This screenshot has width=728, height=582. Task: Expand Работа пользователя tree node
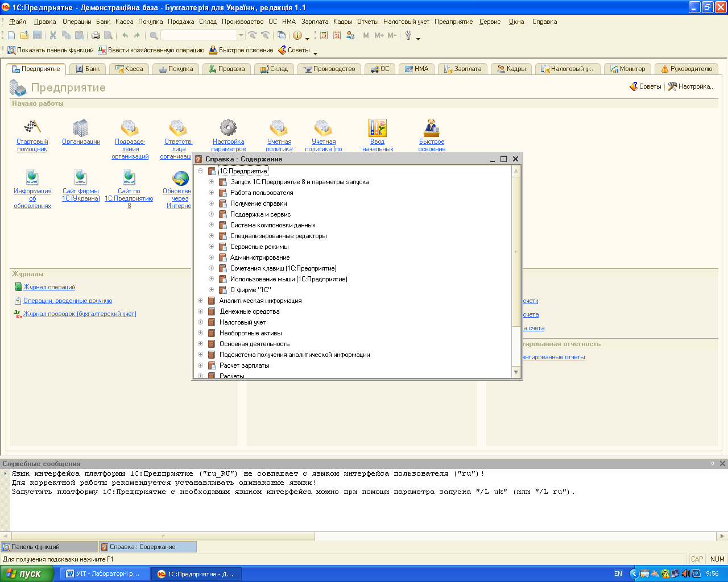click(211, 193)
